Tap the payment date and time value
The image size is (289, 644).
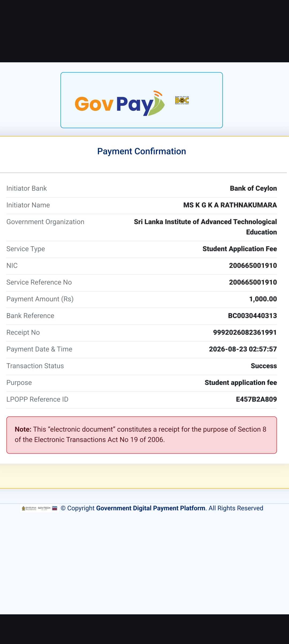[x=243, y=349]
